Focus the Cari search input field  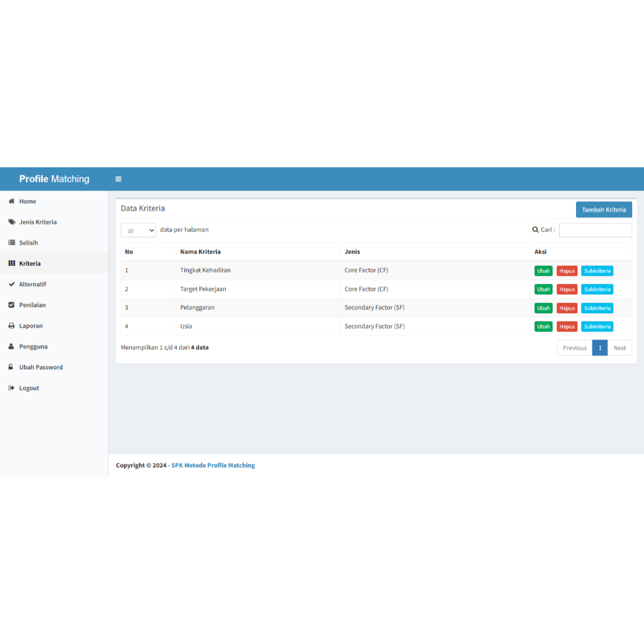[595, 230]
